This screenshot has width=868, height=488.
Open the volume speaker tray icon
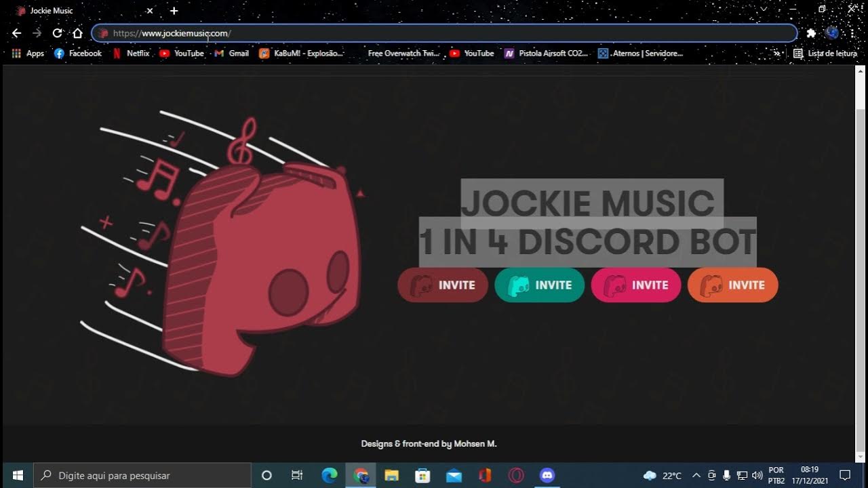[757, 476]
